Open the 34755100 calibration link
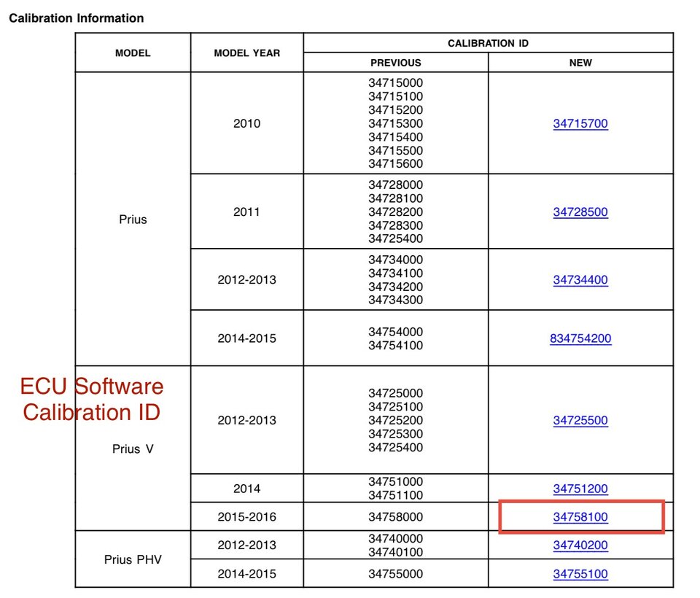This screenshot has height=598, width=700. coord(580,574)
